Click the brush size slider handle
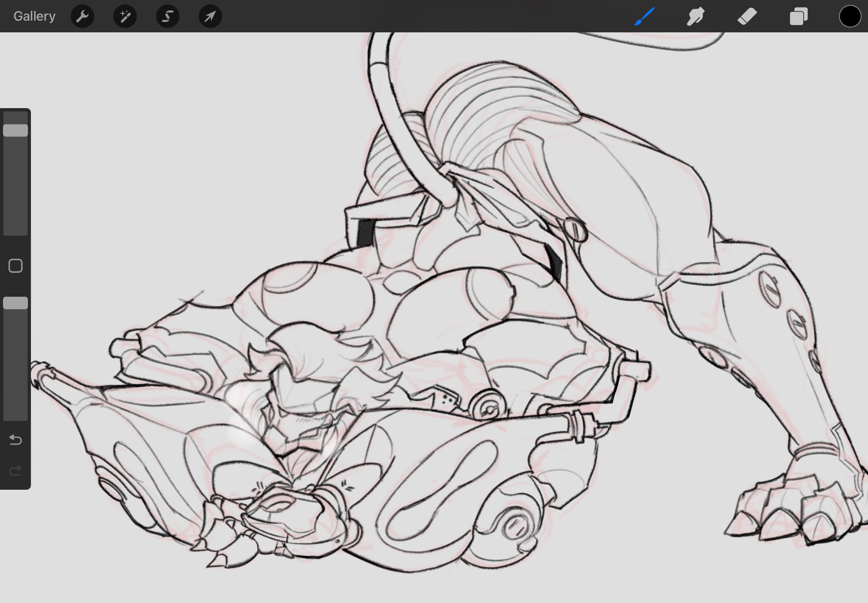This screenshot has width=868, height=603. tap(16, 131)
